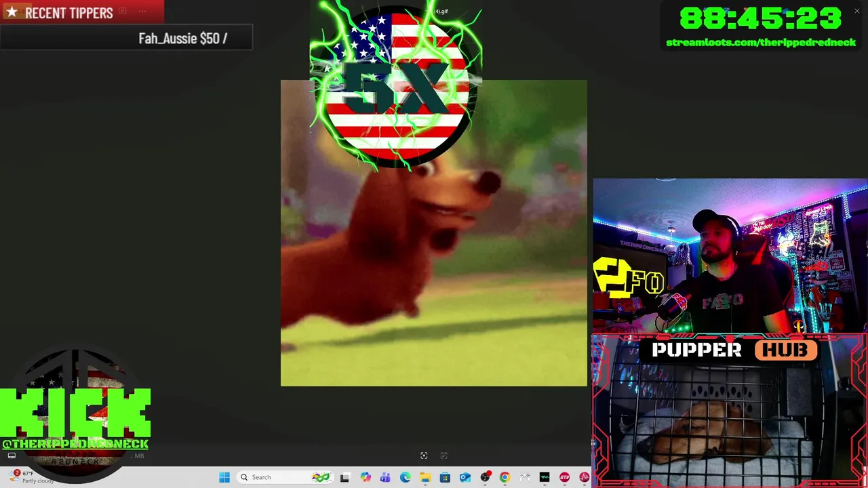Click the green KICK logo
Viewport: 868px width, 488px height.
[75, 413]
